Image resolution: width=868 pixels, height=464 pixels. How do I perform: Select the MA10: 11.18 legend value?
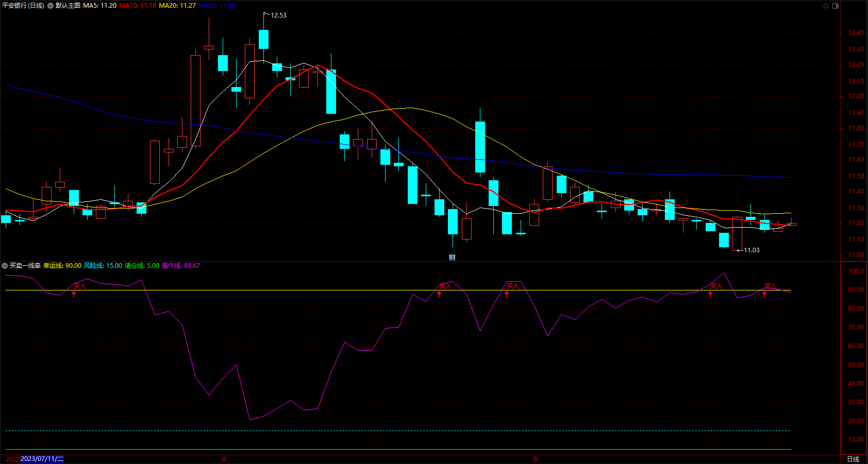point(138,6)
